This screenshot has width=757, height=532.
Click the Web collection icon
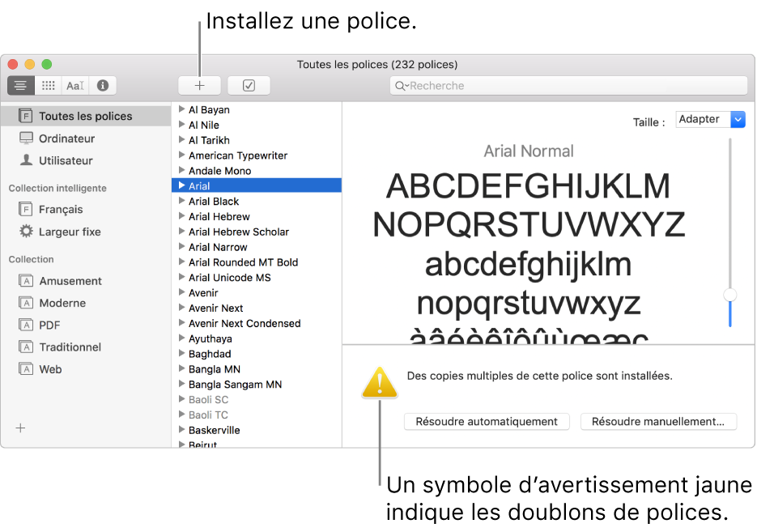coord(26,368)
